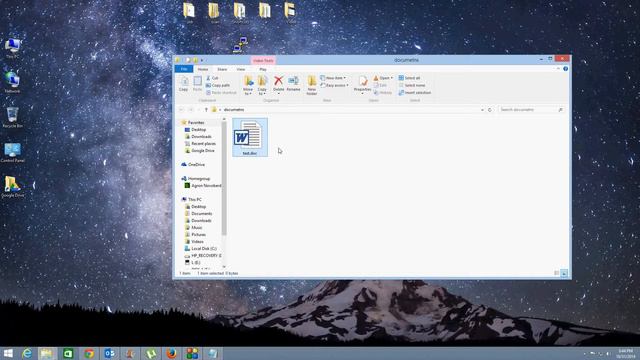Image resolution: width=640 pixels, height=360 pixels.
Task: Click the Copy path command
Action: click(218, 85)
